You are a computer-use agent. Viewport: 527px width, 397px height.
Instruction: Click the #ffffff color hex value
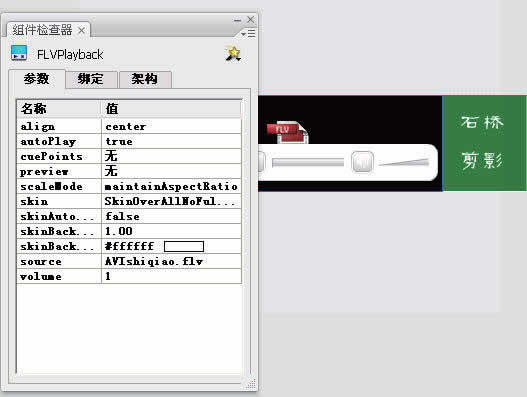[x=129, y=246]
